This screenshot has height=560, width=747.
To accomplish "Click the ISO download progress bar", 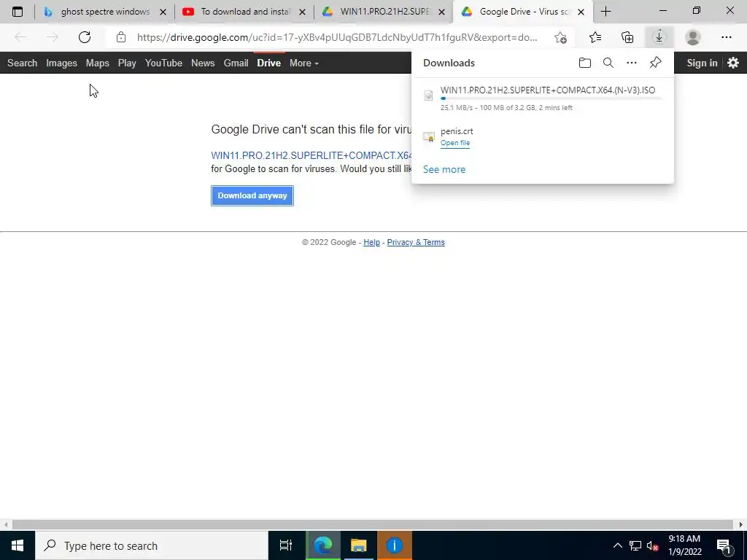I will point(551,98).
